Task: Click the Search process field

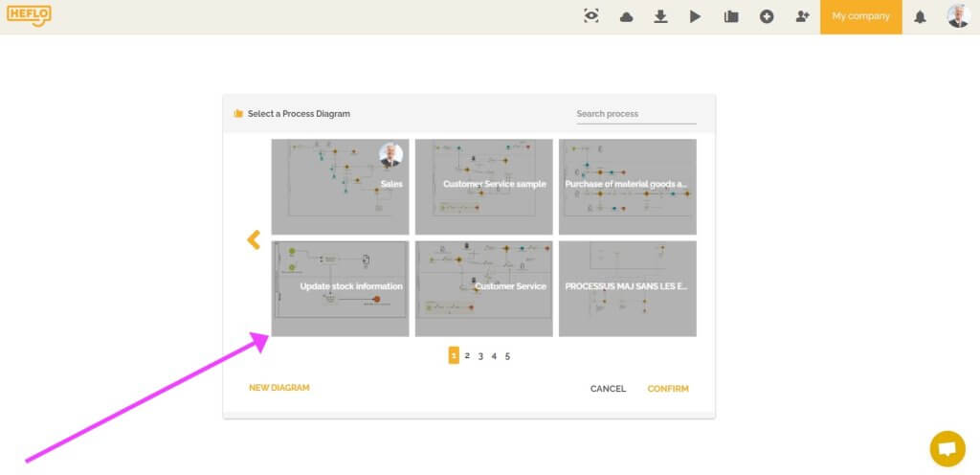Action: coord(635,114)
